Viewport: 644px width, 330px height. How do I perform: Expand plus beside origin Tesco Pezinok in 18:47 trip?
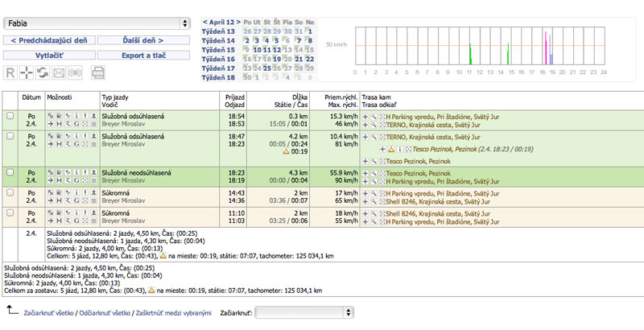pyautogui.click(x=365, y=161)
